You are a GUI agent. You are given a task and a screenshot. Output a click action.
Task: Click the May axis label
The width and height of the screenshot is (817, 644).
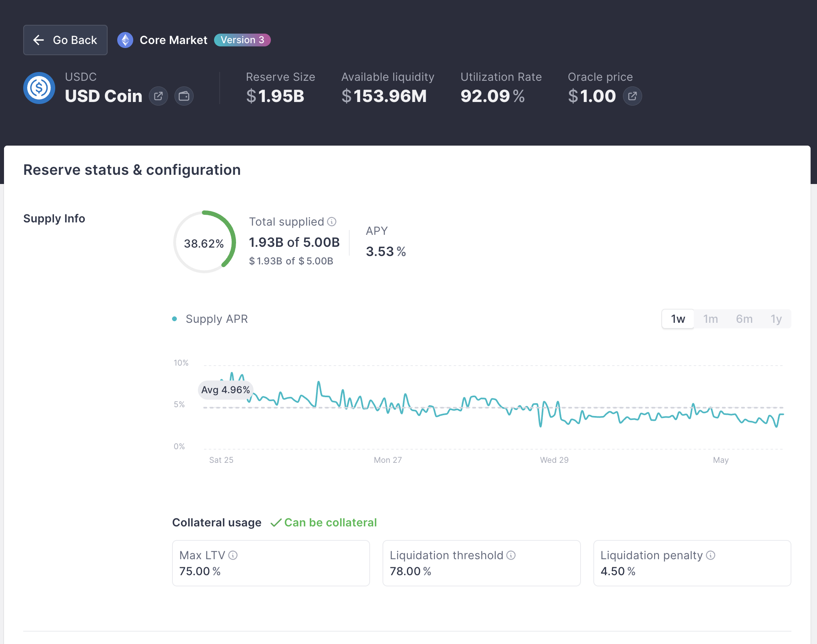[721, 460]
